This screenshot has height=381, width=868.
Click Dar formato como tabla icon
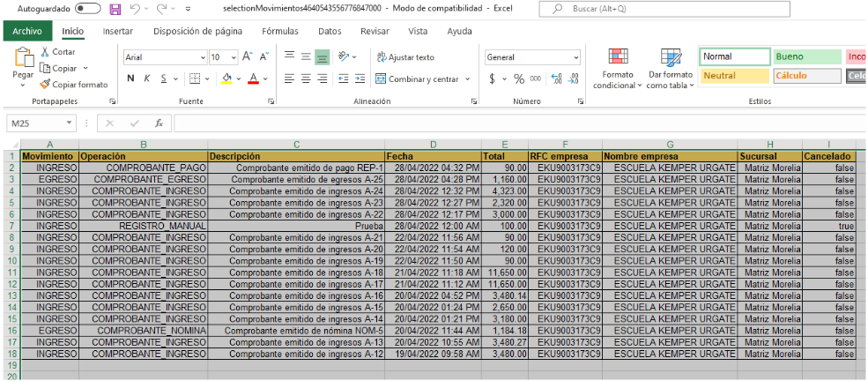point(671,58)
